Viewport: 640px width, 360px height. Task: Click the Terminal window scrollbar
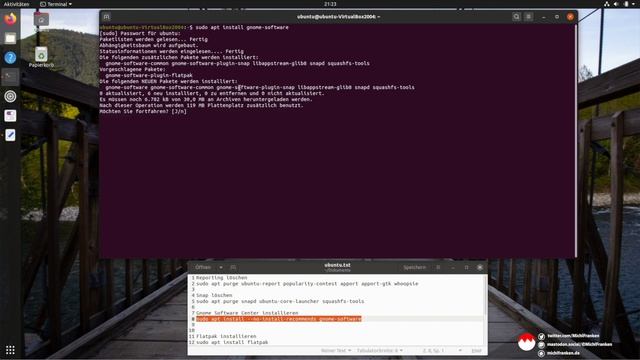(x=576, y=140)
